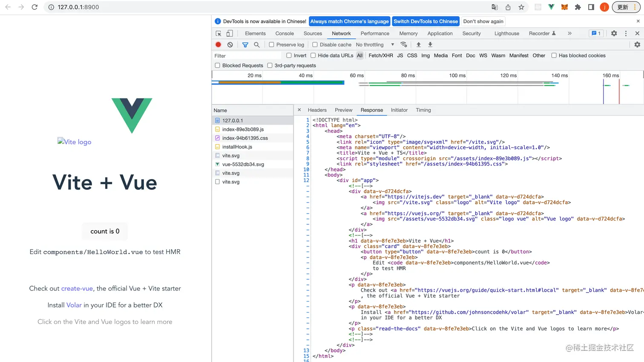The image size is (644, 362).
Task: Open the Extensions puzzle icon
Action: [578, 7]
